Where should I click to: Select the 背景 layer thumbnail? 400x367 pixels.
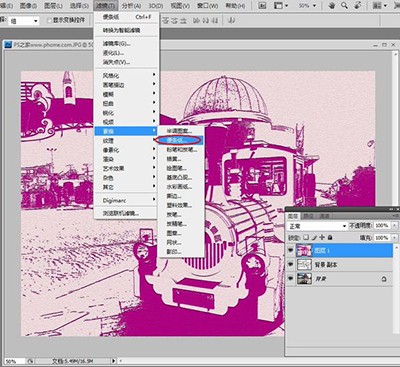pyautogui.click(x=304, y=279)
